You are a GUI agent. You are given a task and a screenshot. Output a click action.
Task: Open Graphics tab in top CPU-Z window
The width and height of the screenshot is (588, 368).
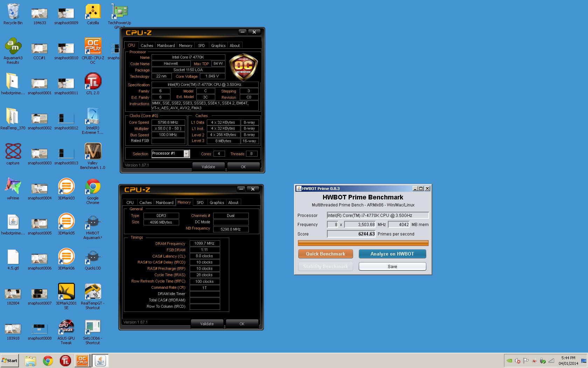pyautogui.click(x=218, y=46)
